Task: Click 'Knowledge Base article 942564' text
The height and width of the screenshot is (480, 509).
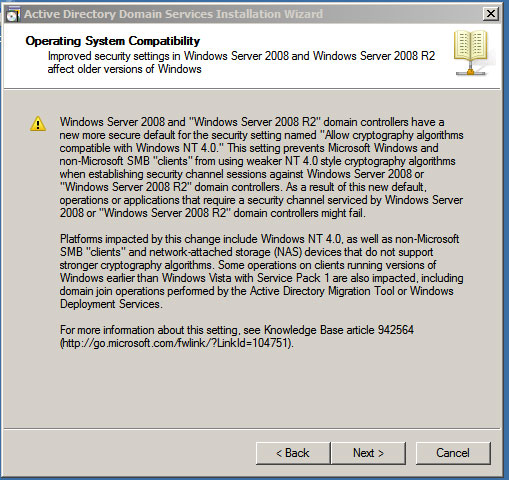Action: tap(339, 330)
